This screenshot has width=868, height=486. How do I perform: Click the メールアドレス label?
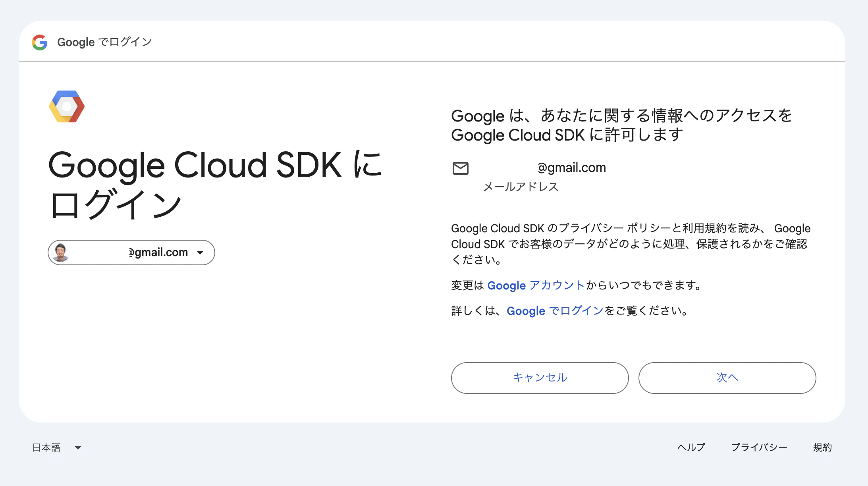[x=521, y=187]
